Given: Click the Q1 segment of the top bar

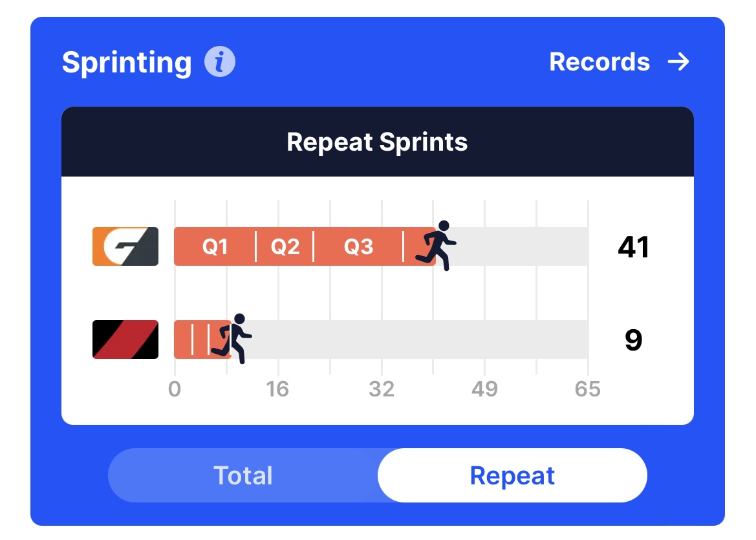Looking at the screenshot, I should pos(215,246).
